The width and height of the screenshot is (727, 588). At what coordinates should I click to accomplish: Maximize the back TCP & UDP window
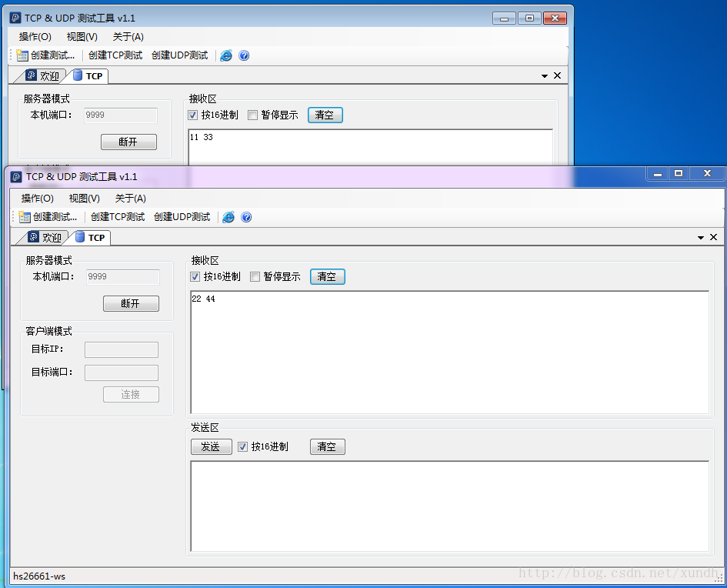(529, 18)
